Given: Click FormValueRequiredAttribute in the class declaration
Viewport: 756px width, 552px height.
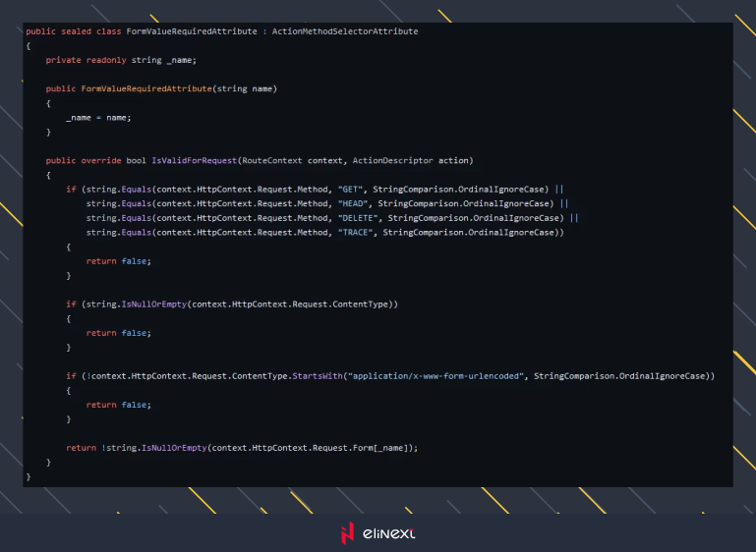Looking at the screenshot, I should pos(194,31).
